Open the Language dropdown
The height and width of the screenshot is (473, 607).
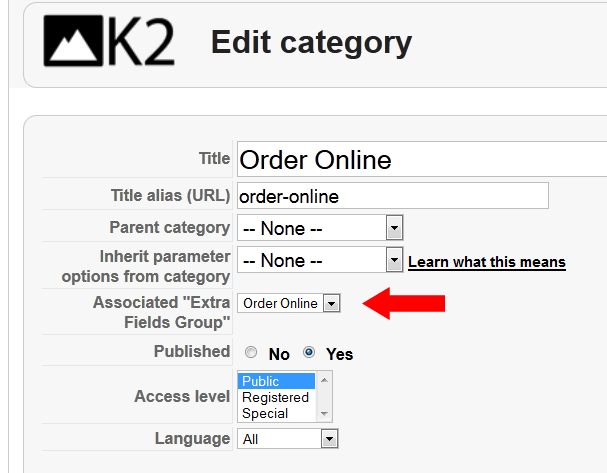pos(288,439)
